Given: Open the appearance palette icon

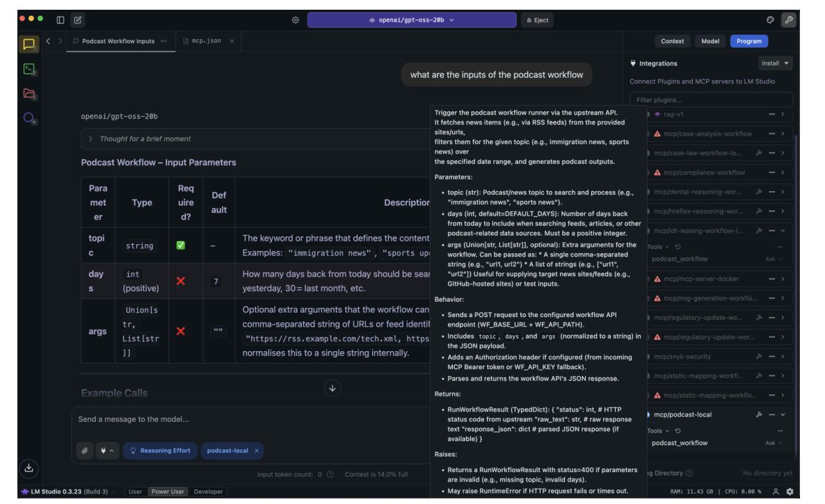Looking at the screenshot, I should click(770, 20).
